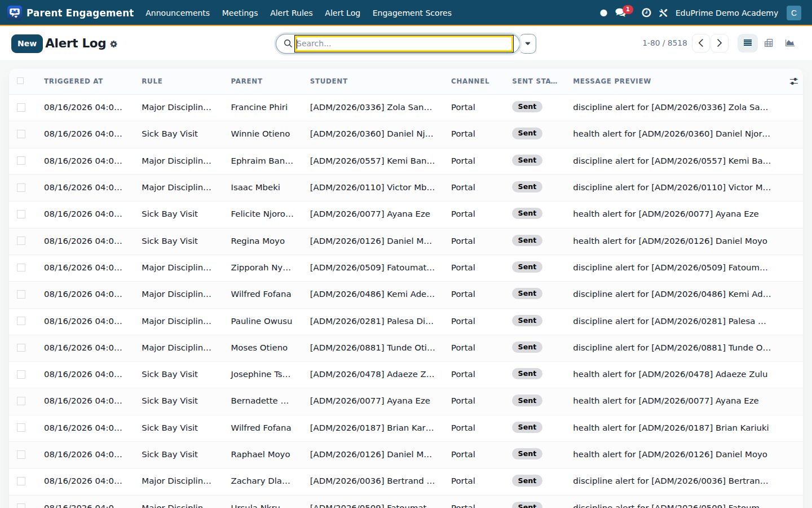This screenshot has width=812, height=508.
Task: Expand the search options dropdown arrow
Action: coord(528,43)
